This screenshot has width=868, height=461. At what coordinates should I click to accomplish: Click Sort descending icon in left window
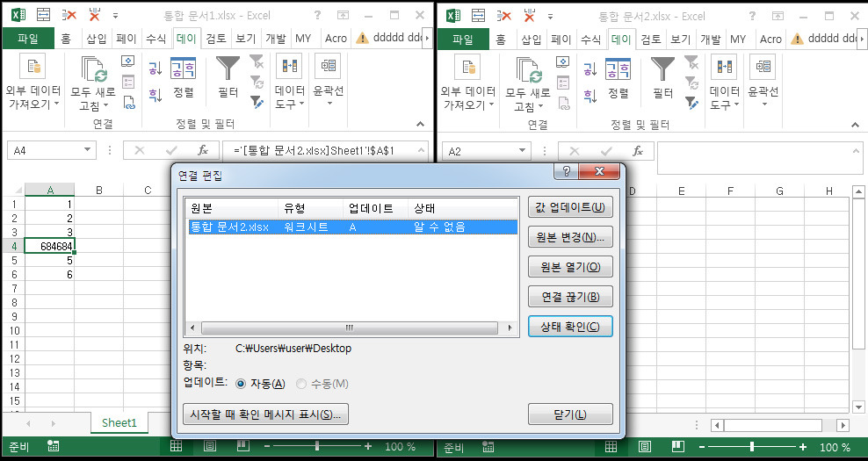[155, 95]
